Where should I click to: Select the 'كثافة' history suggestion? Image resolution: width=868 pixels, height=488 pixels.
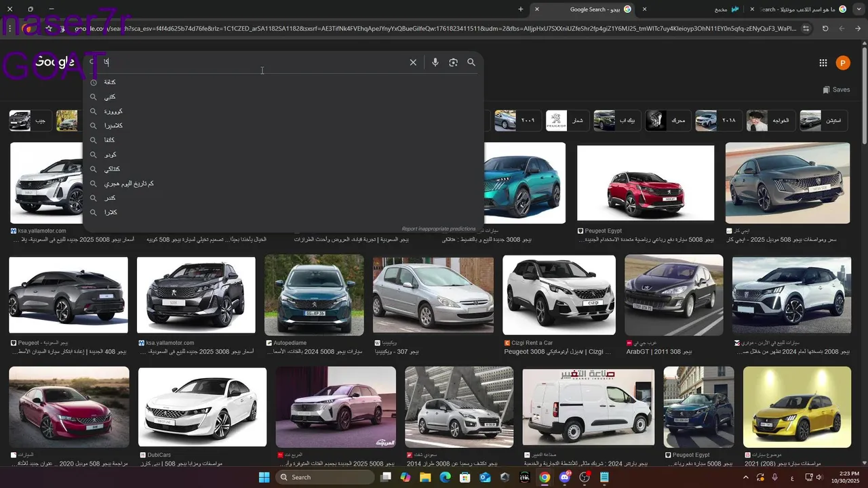pyautogui.click(x=283, y=82)
